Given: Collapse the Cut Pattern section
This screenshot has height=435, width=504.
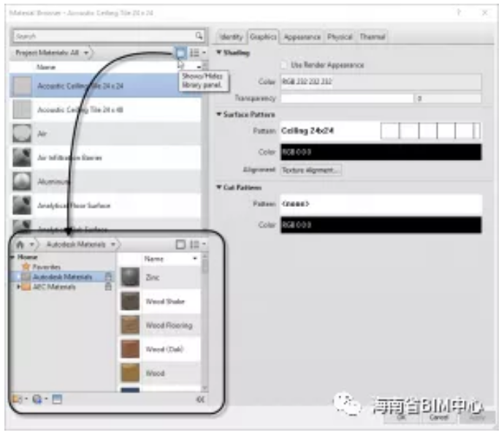Looking at the screenshot, I should (x=218, y=187).
